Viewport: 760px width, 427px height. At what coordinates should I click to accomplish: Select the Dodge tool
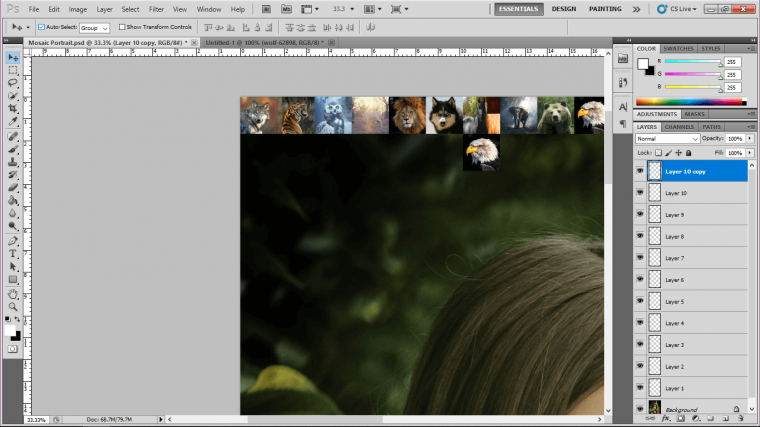(13, 226)
